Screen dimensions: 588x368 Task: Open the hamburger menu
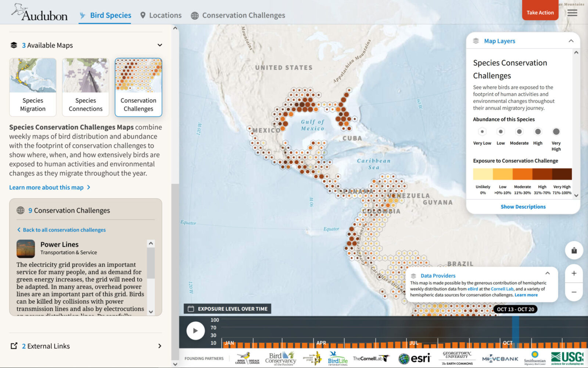click(x=572, y=13)
